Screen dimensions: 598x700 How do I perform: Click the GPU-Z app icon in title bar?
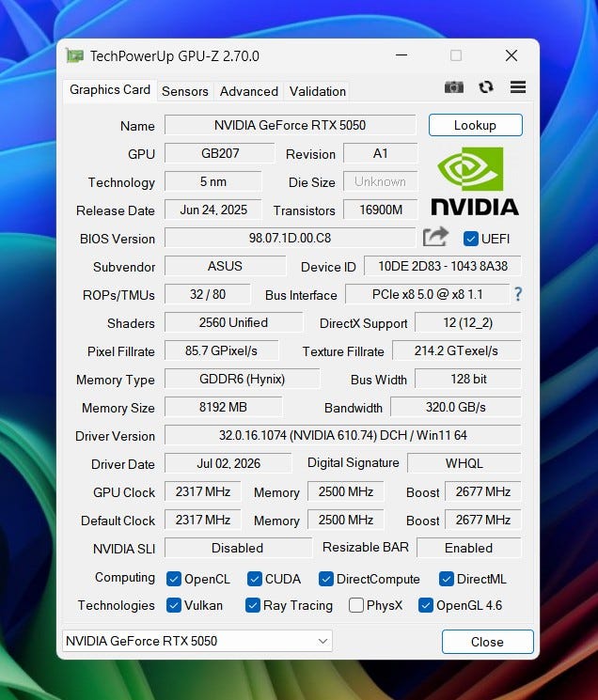pyautogui.click(x=74, y=55)
